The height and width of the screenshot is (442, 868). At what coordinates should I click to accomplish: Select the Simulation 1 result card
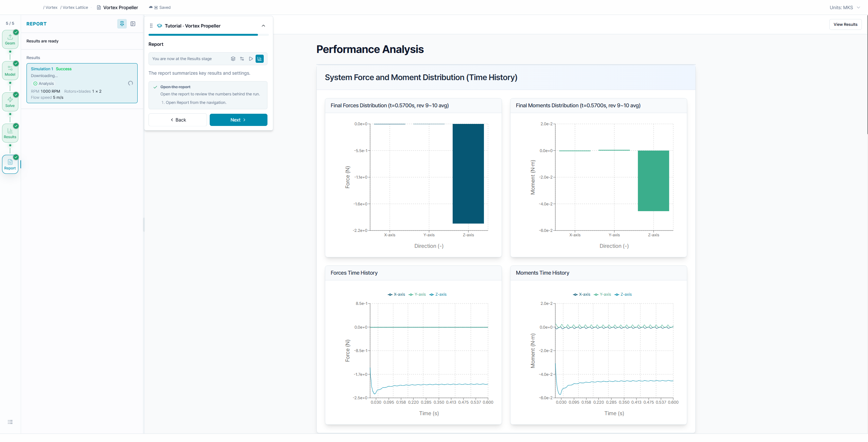coord(82,83)
